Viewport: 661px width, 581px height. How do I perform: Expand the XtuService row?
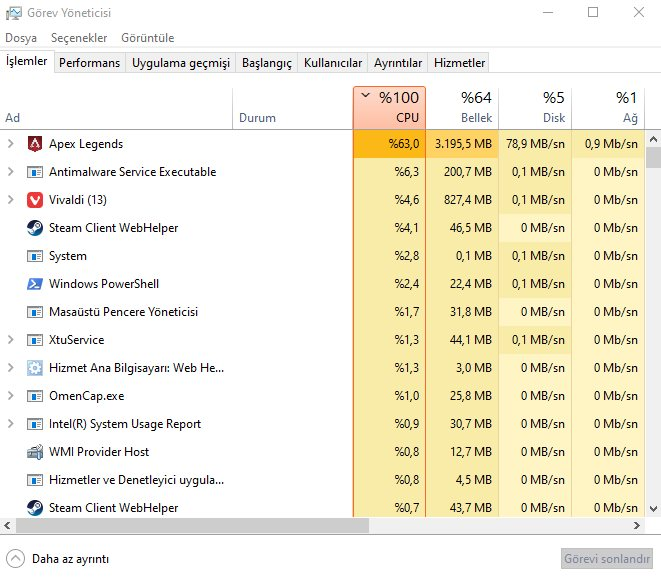(11, 340)
